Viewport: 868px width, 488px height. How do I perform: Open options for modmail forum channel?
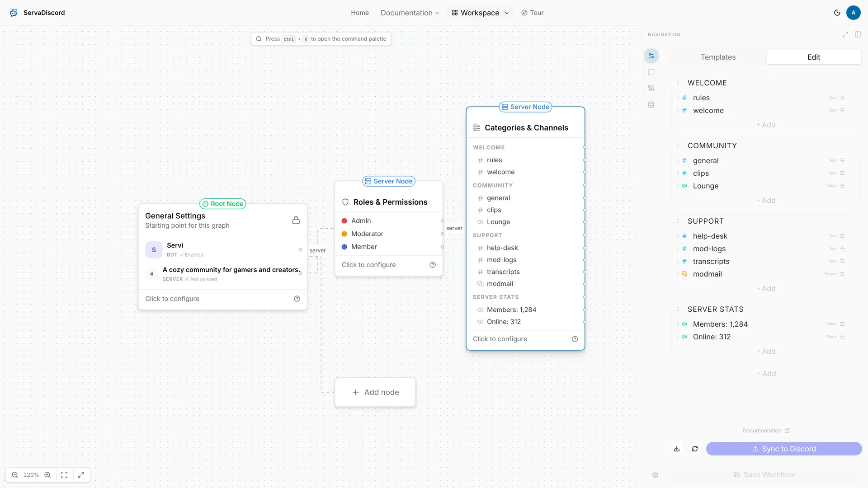842,274
